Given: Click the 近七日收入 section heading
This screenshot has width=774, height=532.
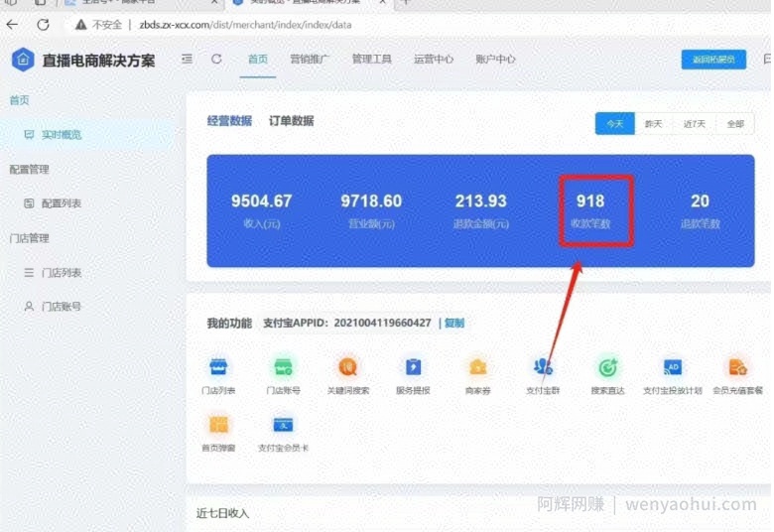Looking at the screenshot, I should click(222, 514).
